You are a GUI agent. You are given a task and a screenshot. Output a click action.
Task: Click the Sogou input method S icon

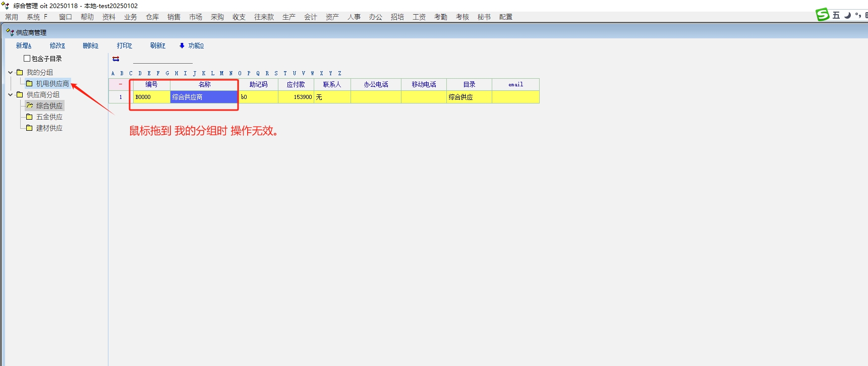tap(823, 15)
